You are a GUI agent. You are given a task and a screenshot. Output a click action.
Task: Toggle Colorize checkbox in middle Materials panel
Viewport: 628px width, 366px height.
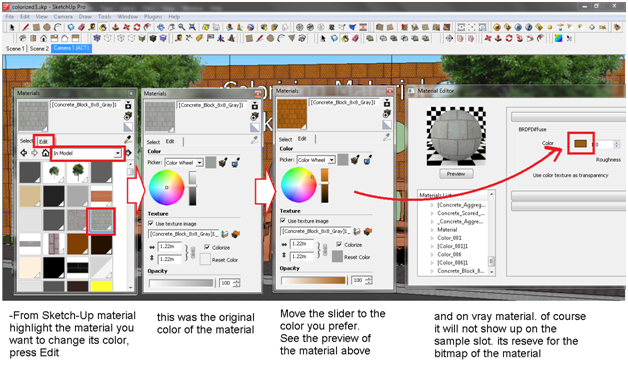point(207,247)
